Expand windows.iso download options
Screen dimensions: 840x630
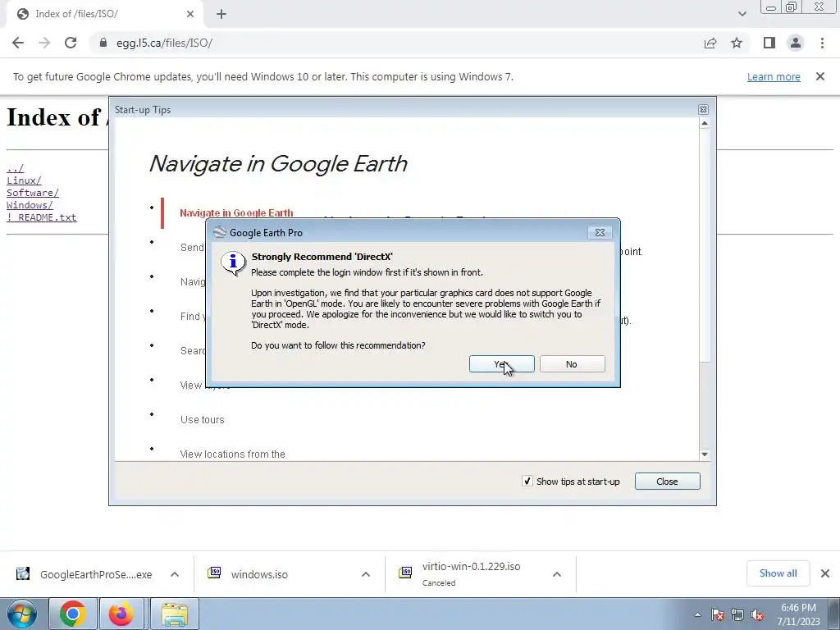click(366, 574)
